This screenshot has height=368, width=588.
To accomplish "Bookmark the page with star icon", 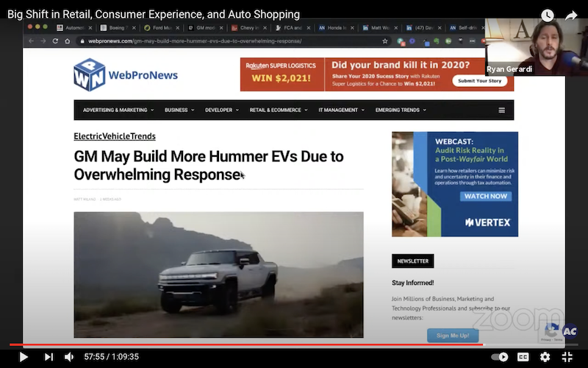I will (x=384, y=41).
